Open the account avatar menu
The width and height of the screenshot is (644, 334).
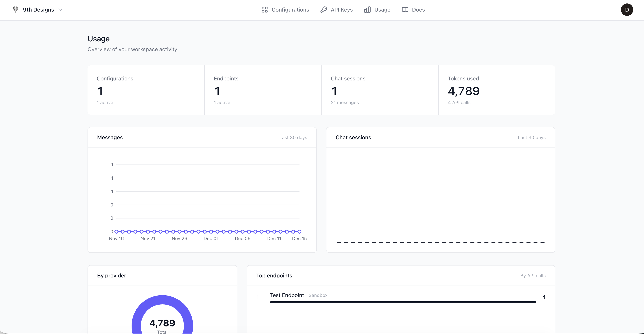coord(627,10)
